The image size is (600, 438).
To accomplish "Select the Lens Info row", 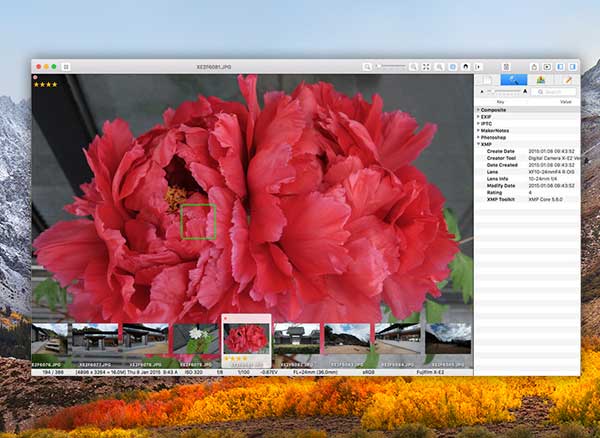I will coord(527,179).
